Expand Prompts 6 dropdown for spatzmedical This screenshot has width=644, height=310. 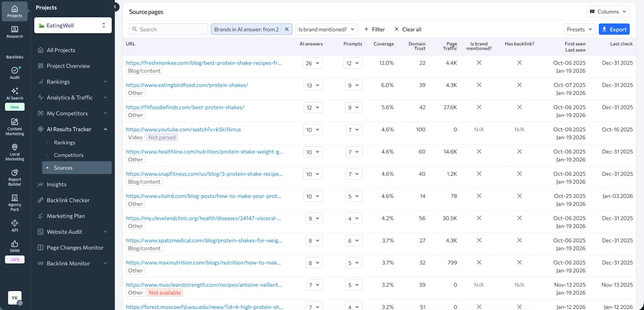coord(353,241)
